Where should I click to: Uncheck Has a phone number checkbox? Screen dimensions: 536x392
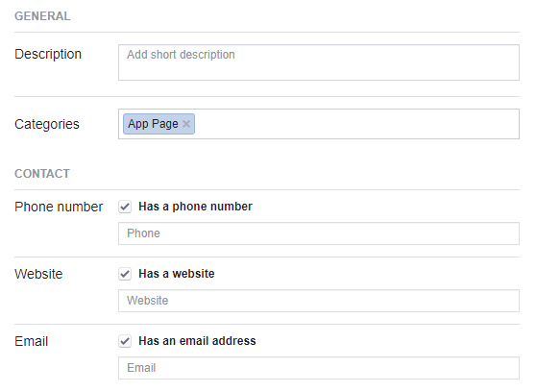[125, 207]
